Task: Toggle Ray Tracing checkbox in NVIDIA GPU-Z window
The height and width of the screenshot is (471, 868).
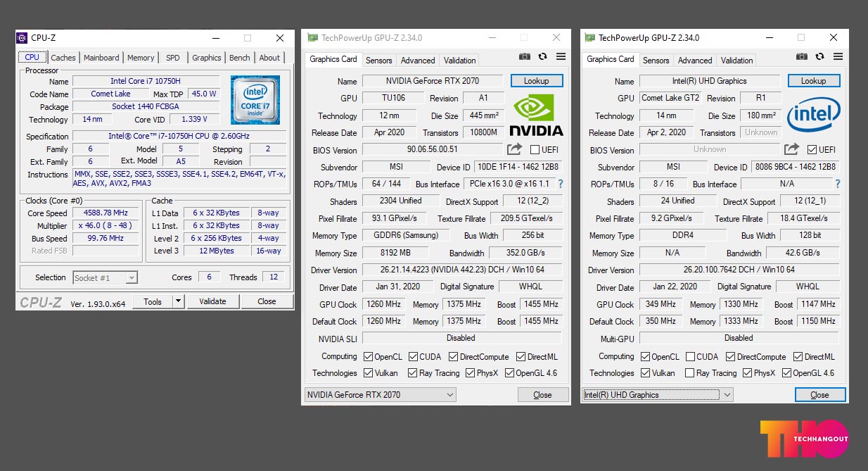Action: (413, 373)
